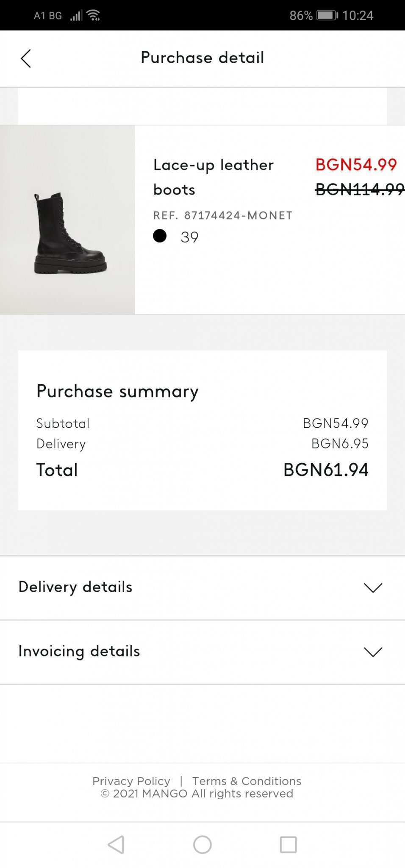The image size is (405, 868).
Task: Expand Delivery details chevron
Action: (x=373, y=588)
